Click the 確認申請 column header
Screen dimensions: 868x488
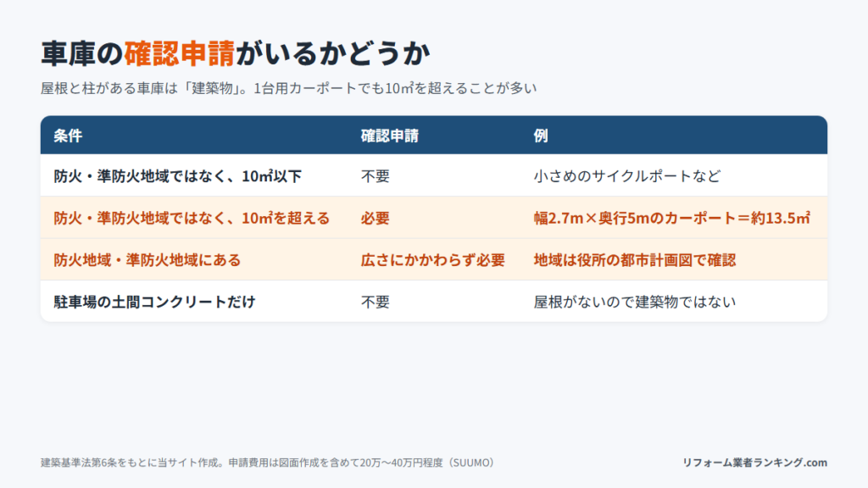click(390, 136)
